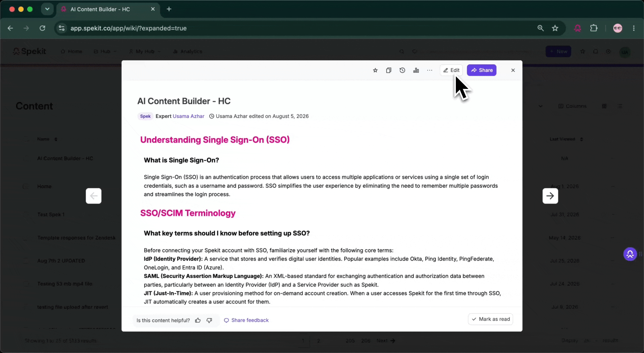Expand the My Hub navigation dropdown
644x353 pixels.
pos(145,51)
